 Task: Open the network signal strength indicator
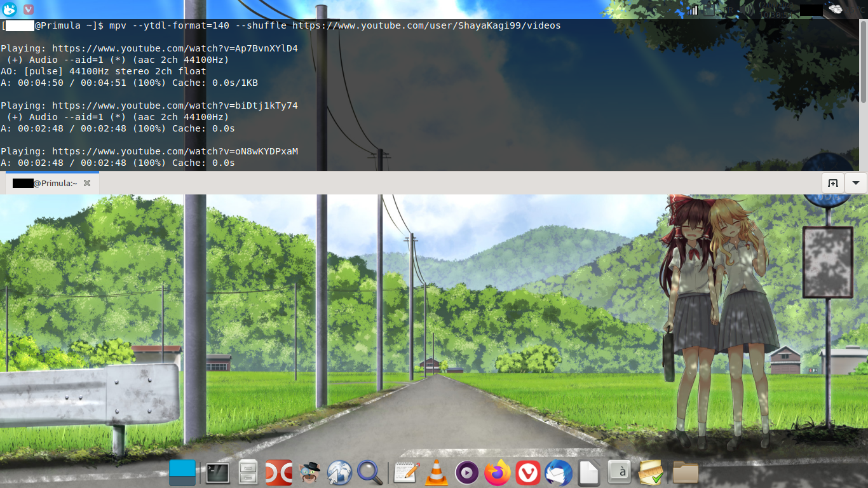pos(692,10)
